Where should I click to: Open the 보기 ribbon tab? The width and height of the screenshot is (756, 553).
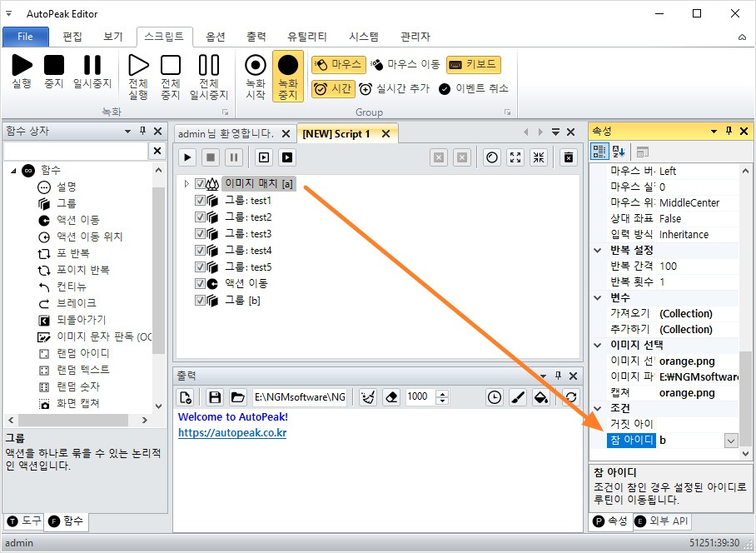[x=113, y=37]
